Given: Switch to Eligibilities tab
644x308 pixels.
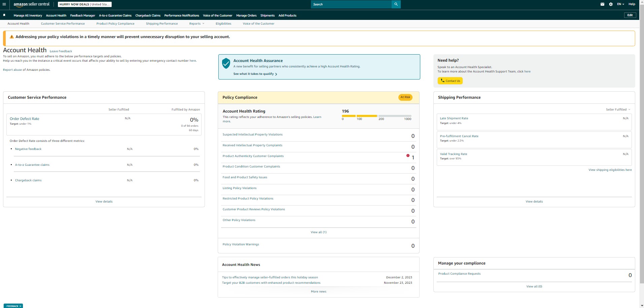Looking at the screenshot, I should click(x=223, y=24).
